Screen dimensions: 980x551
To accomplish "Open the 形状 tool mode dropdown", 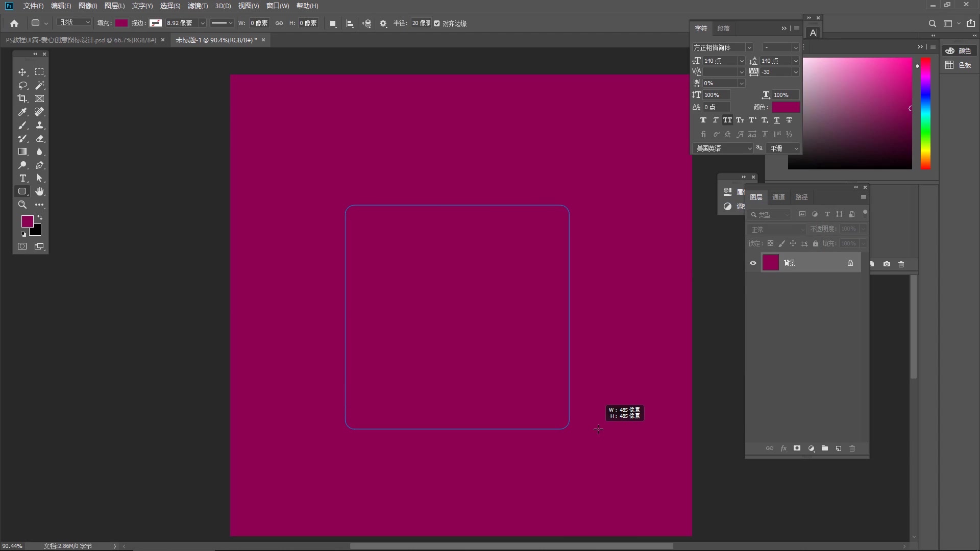I will (75, 22).
